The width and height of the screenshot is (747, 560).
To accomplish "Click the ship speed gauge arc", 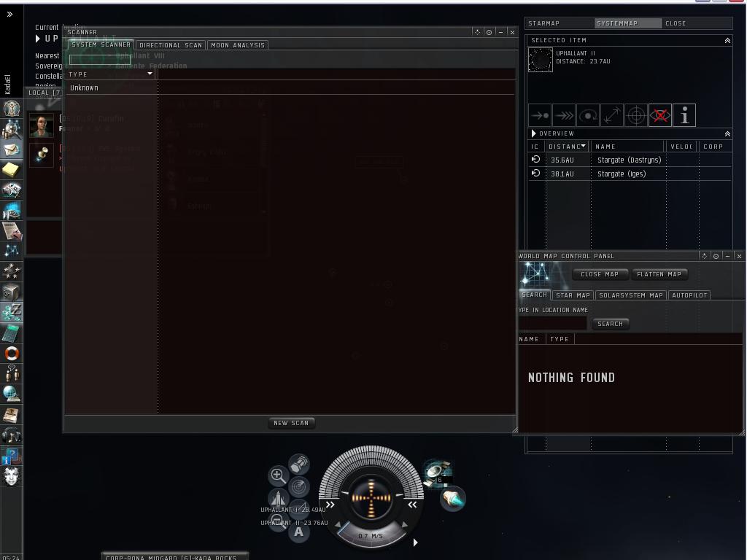I will (x=371, y=536).
